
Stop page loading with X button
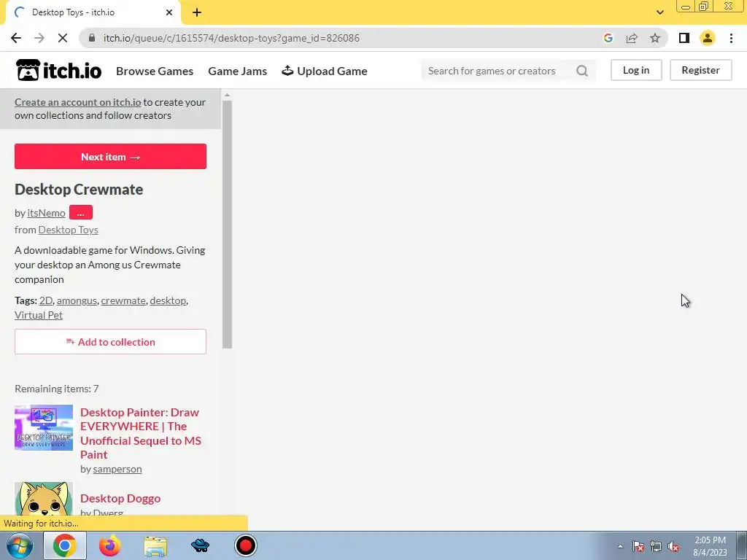pyautogui.click(x=63, y=38)
